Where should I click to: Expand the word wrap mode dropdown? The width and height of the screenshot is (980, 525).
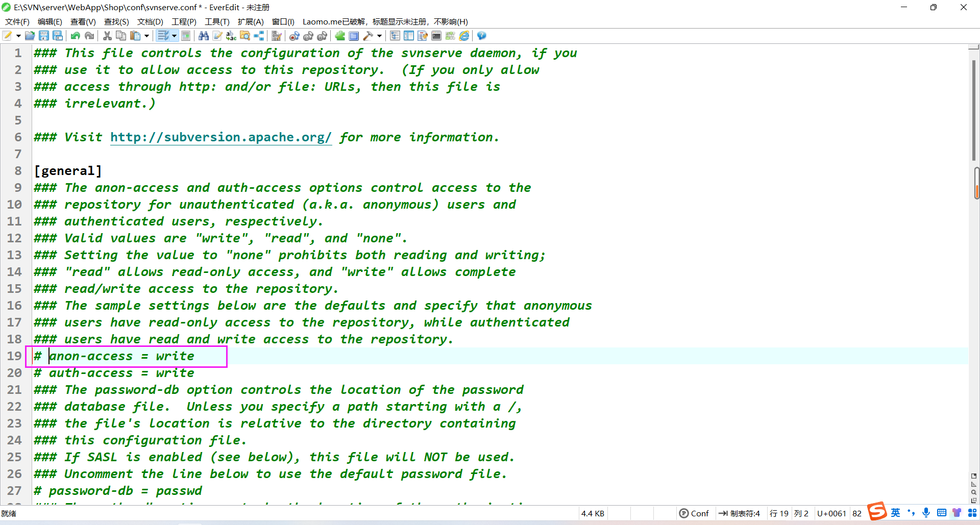coord(174,36)
